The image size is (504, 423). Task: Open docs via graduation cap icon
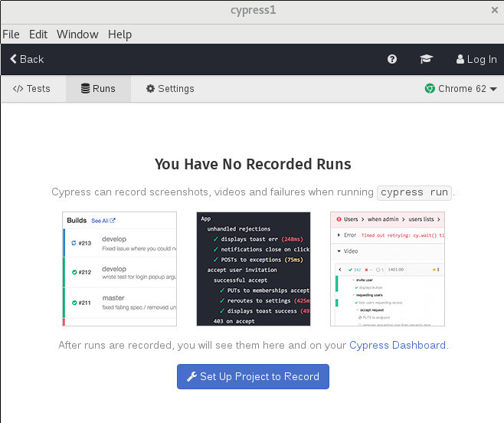coord(425,59)
